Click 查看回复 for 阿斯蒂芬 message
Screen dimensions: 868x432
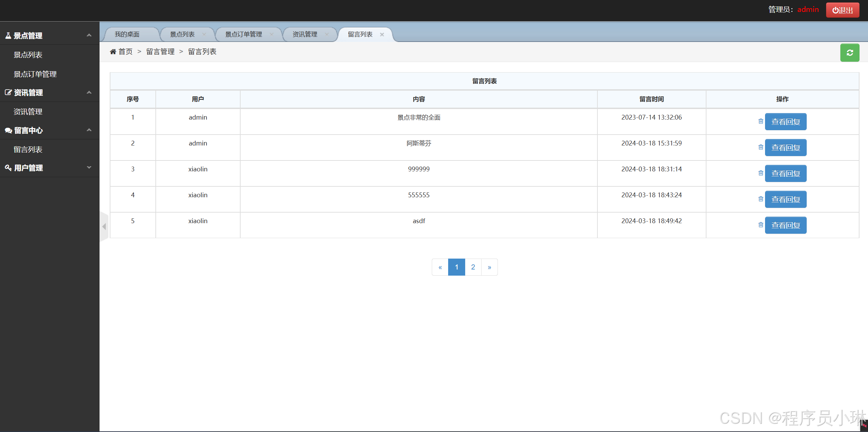click(786, 148)
